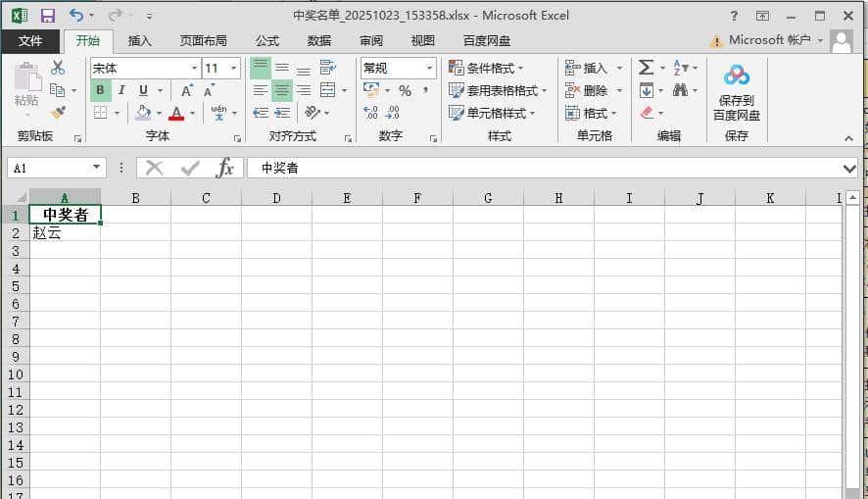Apply red font color A
The height and width of the screenshot is (499, 868).
point(176,113)
